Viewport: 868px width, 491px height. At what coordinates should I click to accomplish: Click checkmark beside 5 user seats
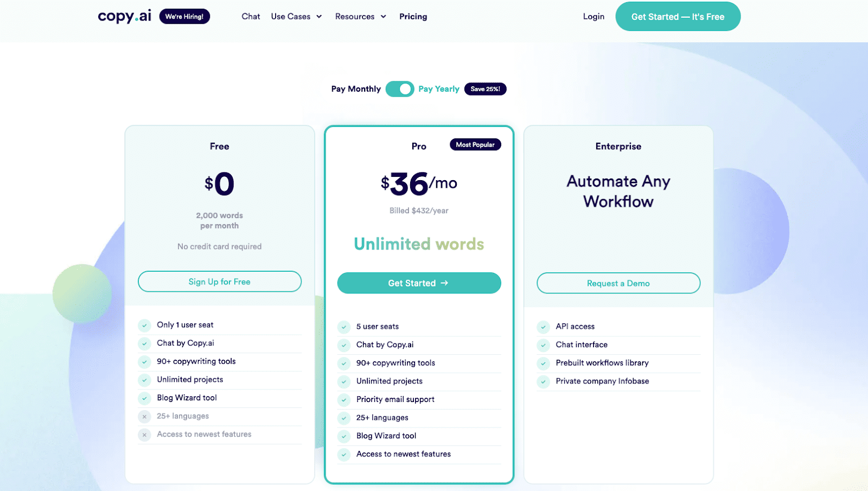(x=343, y=327)
